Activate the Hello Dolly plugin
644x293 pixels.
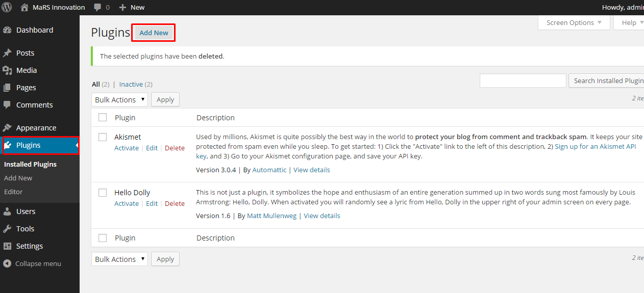127,203
